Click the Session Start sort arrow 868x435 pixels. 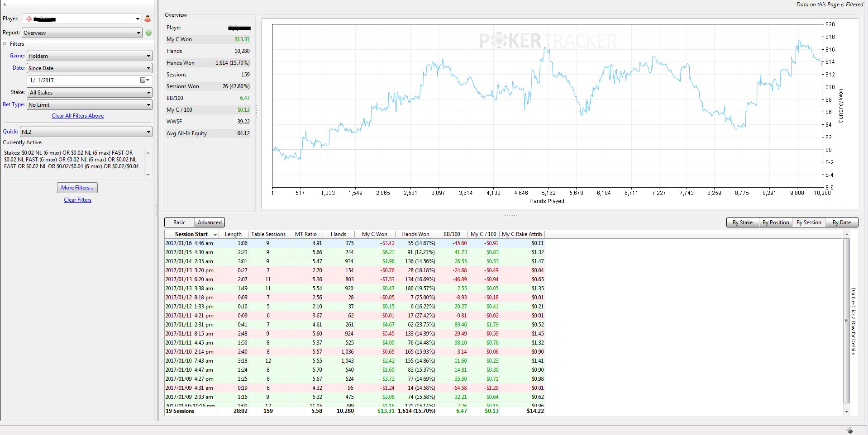tap(215, 235)
